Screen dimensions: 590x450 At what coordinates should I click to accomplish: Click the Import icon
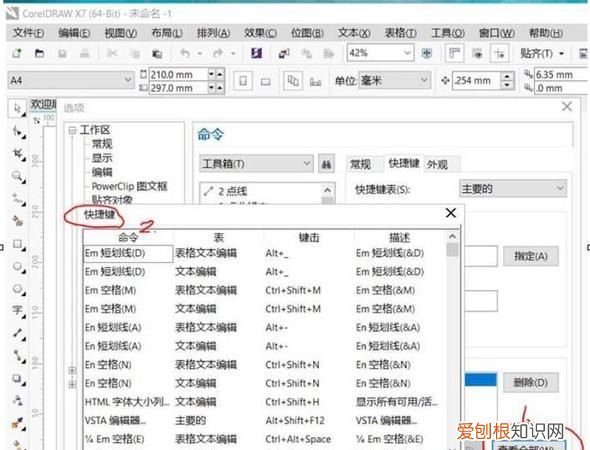point(284,54)
